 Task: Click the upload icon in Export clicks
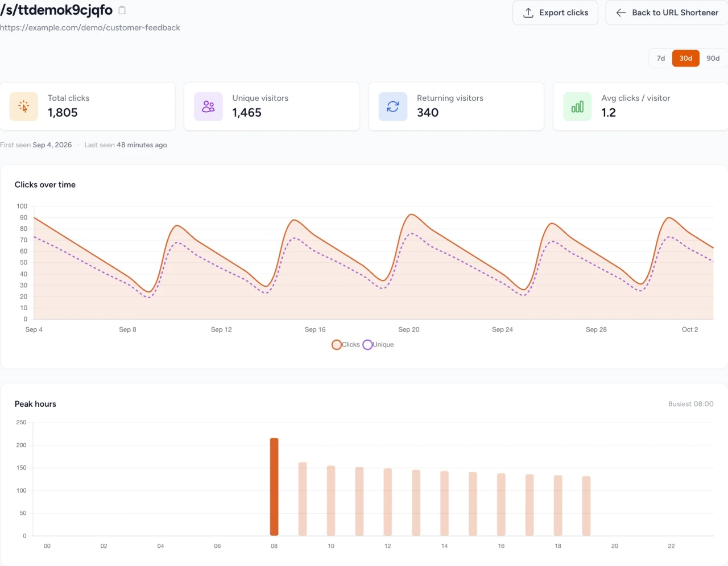(x=528, y=13)
